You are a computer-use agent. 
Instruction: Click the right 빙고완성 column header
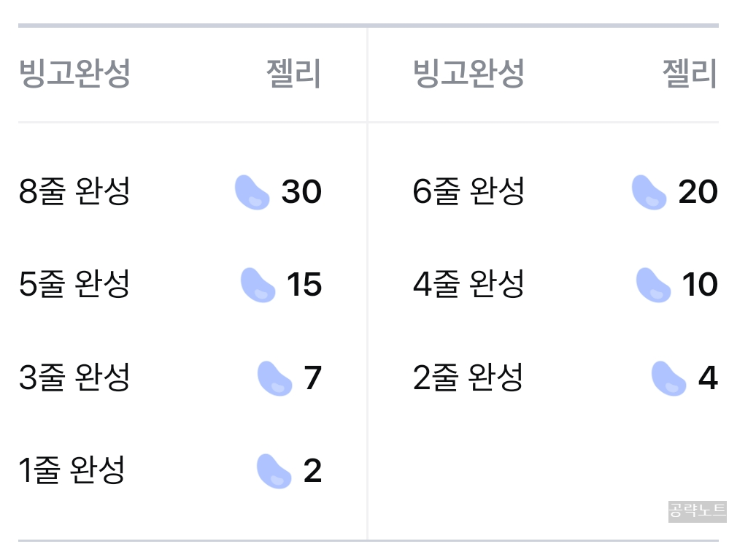click(468, 74)
